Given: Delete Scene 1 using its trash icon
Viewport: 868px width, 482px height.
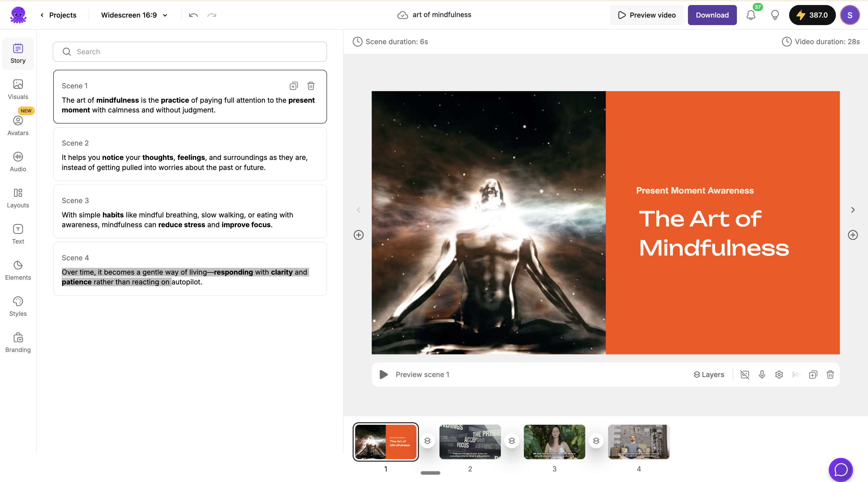Looking at the screenshot, I should point(311,86).
